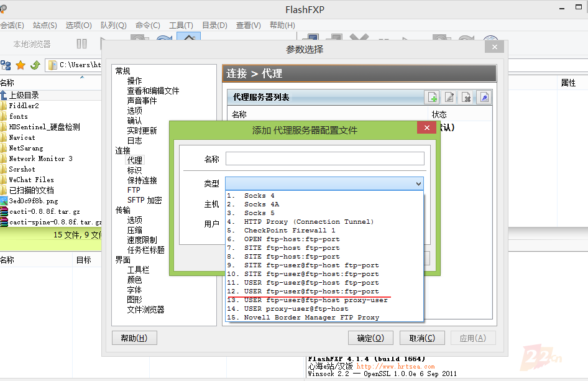588x381 pixels.
Task: Select the WeChat Files folder
Action: tap(31, 180)
